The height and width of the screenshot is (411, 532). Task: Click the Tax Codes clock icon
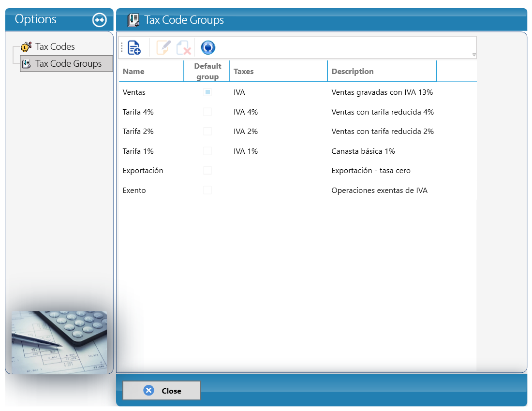pyautogui.click(x=26, y=47)
